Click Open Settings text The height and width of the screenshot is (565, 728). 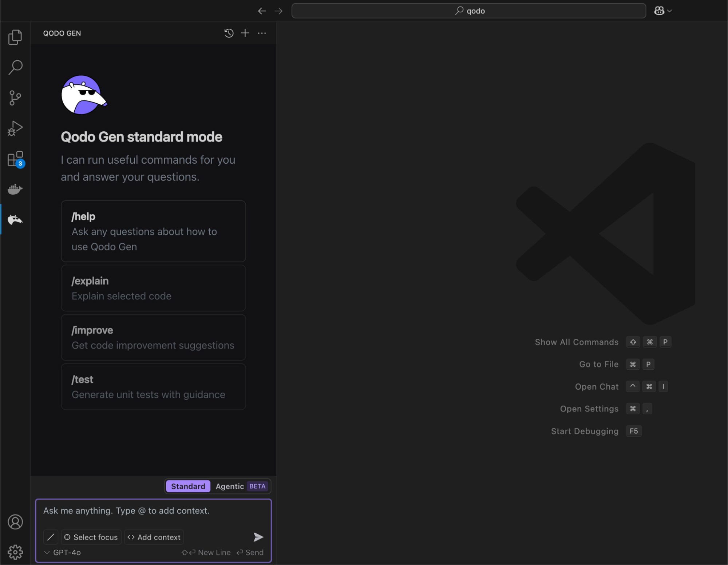click(589, 409)
